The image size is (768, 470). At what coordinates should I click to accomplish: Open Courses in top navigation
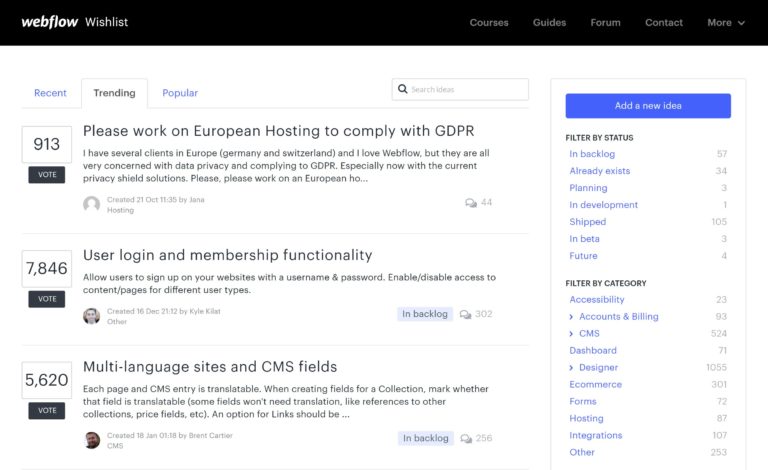[489, 22]
